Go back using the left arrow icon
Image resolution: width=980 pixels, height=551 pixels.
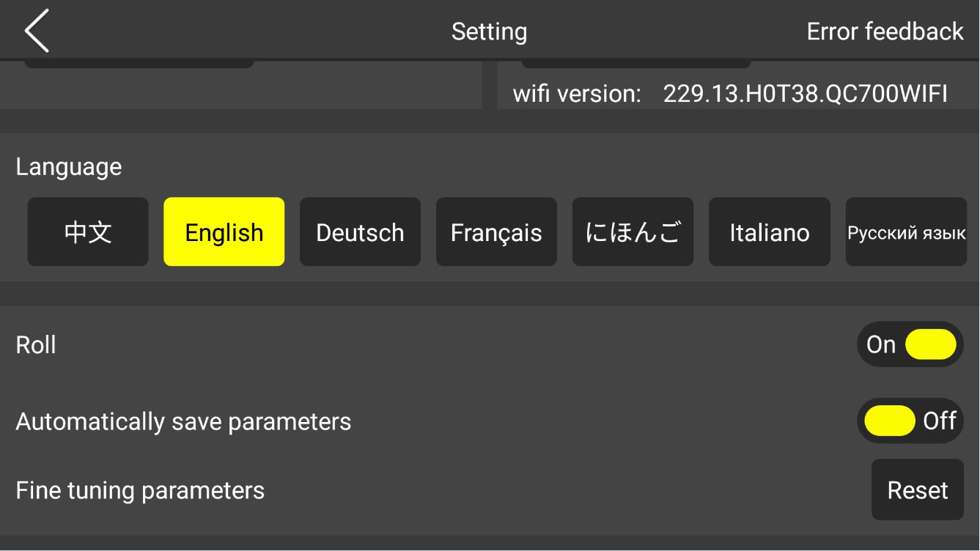point(37,31)
